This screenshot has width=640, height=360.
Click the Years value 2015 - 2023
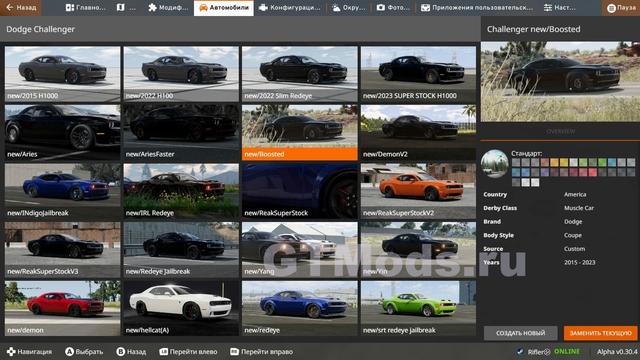point(580,262)
